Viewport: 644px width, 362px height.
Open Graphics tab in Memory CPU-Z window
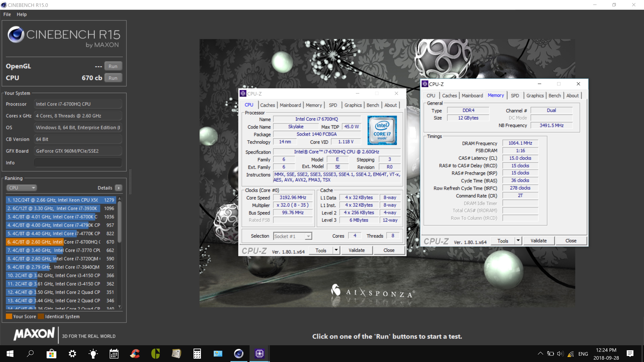coord(535,96)
